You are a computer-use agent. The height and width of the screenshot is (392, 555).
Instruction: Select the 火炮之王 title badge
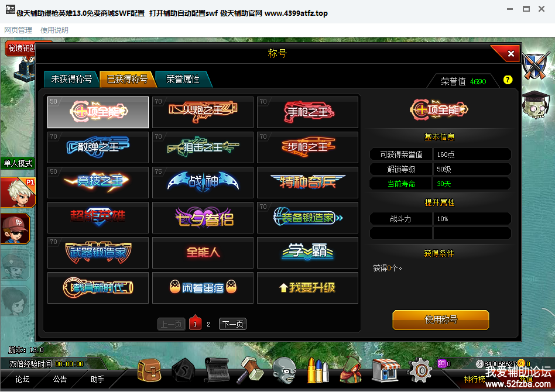click(x=203, y=112)
